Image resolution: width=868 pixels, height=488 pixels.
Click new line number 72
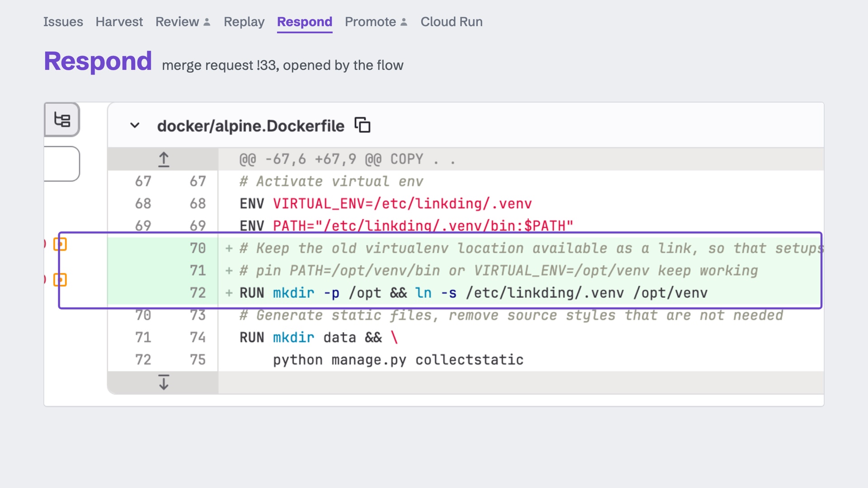(x=198, y=293)
